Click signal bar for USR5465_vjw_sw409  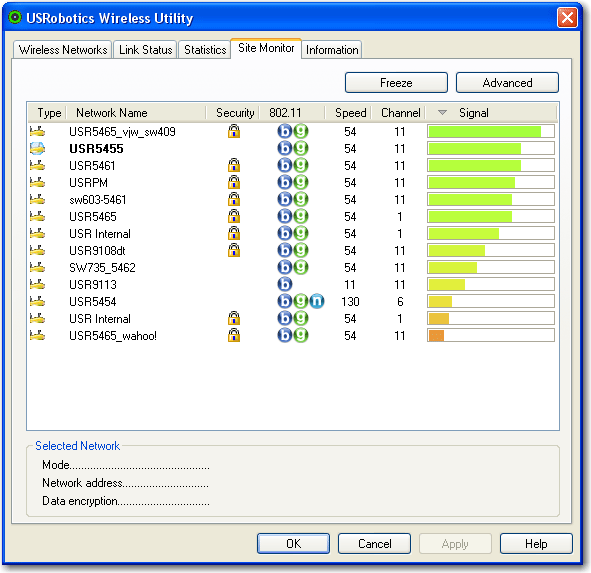coord(491,132)
